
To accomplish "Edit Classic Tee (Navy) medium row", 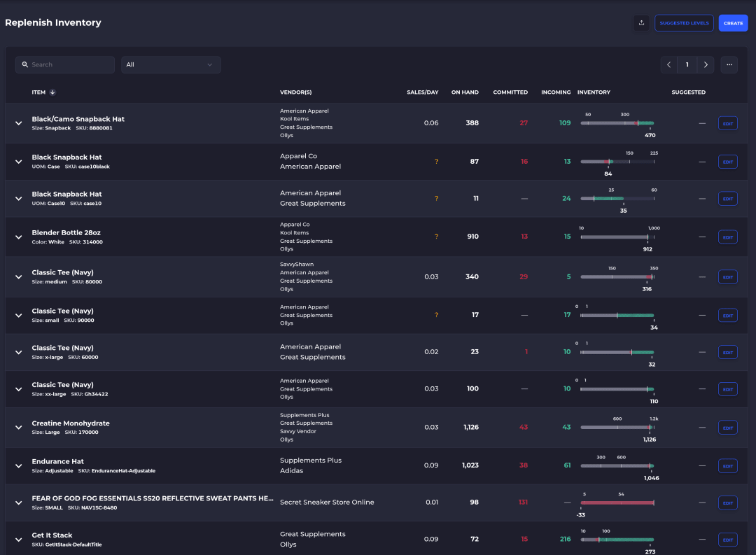I will pyautogui.click(x=727, y=276).
